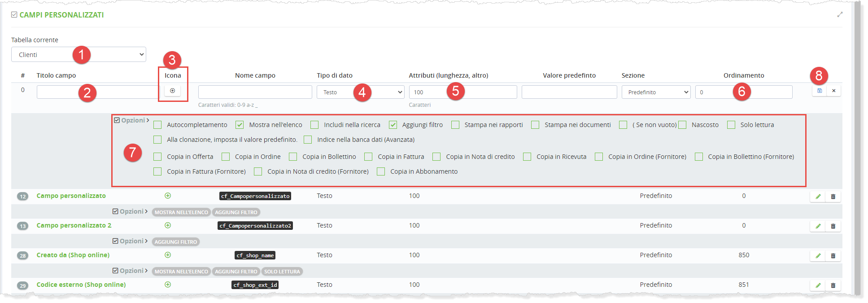Screen dimensions: 868x303
Task: Collapse Opzioni under Campo personalizzato row
Action: [x=130, y=211]
